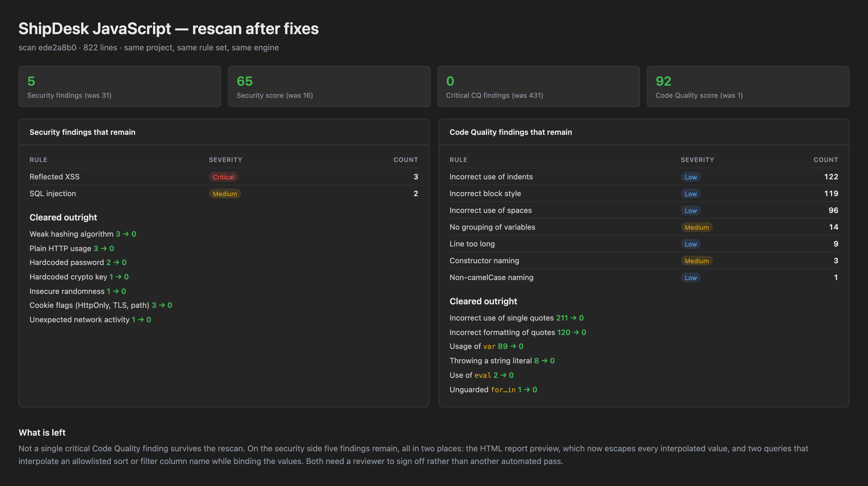Viewport: 868px width, 486px height.
Task: Click Hardcoded password 2 → 0 entry
Action: pos(78,262)
